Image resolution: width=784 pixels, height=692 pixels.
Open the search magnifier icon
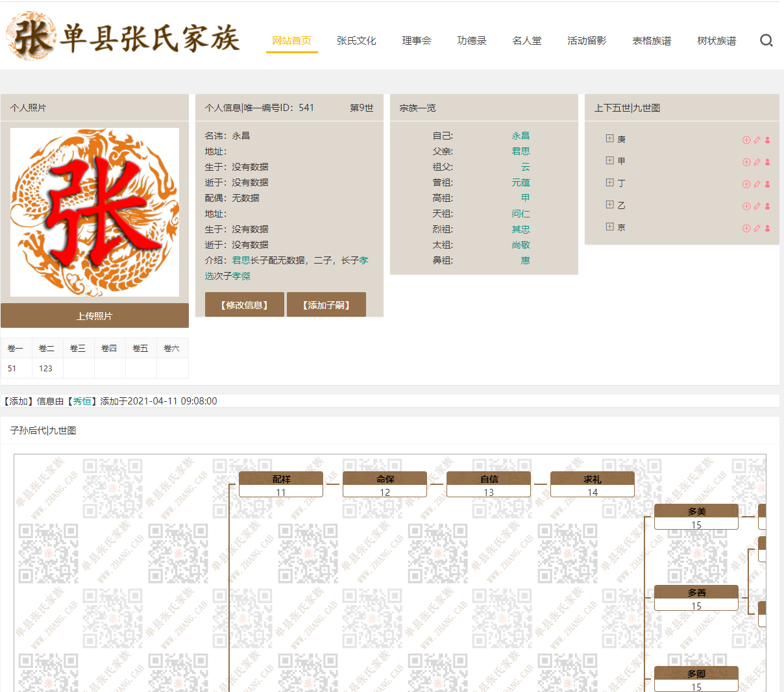pos(766,40)
